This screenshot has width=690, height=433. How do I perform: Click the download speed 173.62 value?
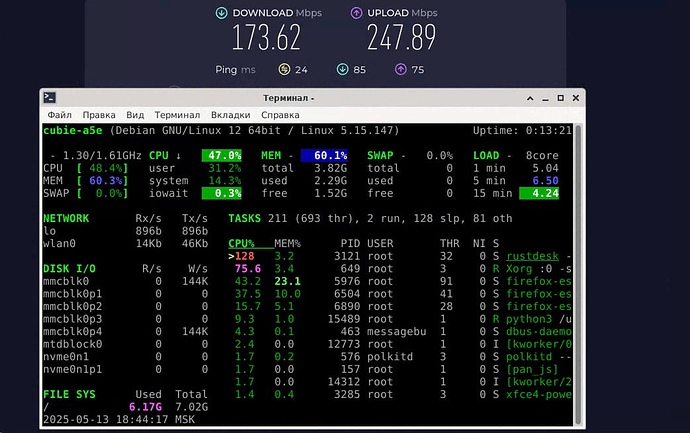tap(266, 37)
